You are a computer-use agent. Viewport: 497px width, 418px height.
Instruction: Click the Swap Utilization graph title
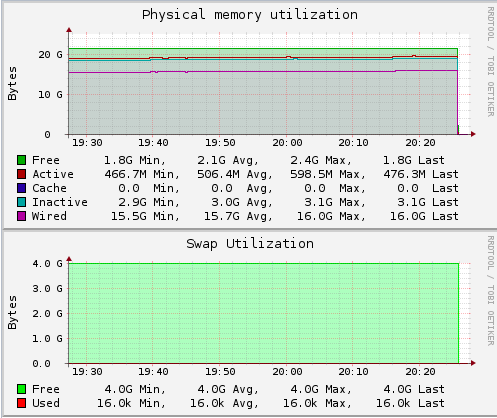coord(250,244)
